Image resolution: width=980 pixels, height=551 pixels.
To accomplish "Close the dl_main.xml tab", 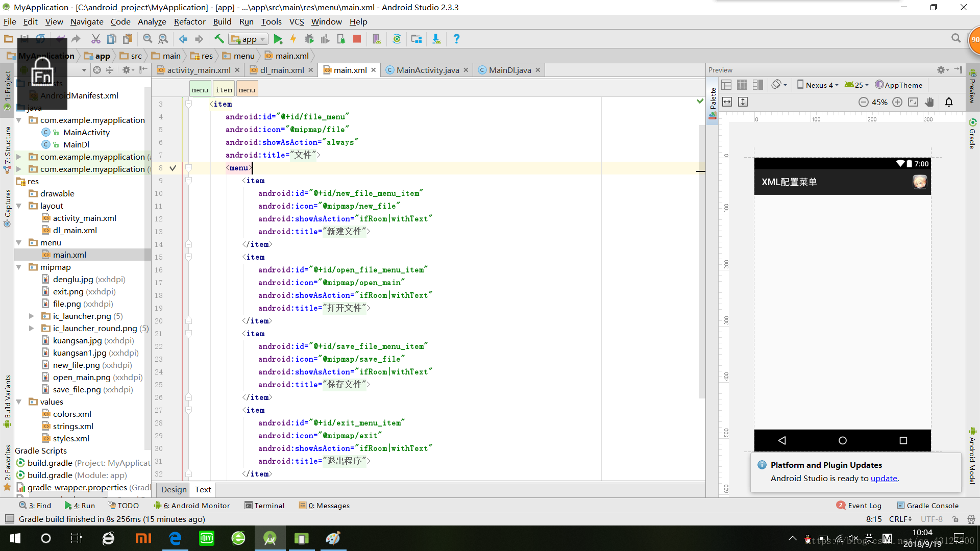I will click(310, 70).
